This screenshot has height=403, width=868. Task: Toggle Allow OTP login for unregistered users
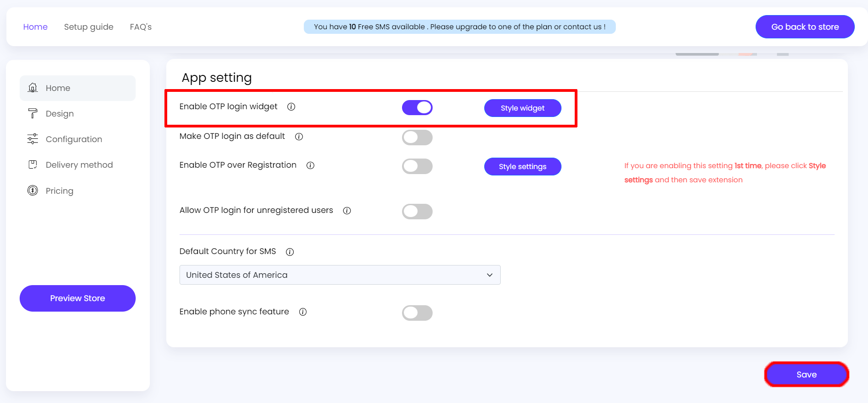click(417, 212)
